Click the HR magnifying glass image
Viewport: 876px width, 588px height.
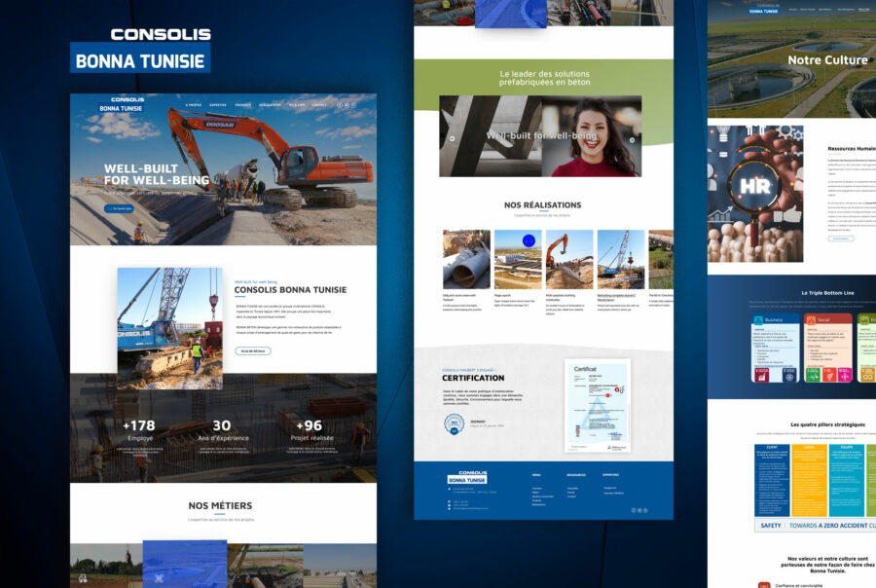click(x=755, y=193)
